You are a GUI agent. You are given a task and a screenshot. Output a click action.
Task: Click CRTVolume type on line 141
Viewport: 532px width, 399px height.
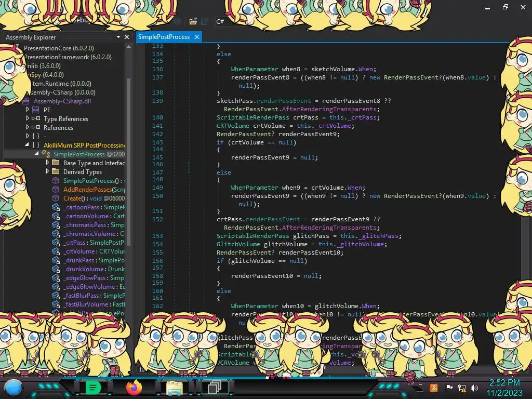pos(233,126)
